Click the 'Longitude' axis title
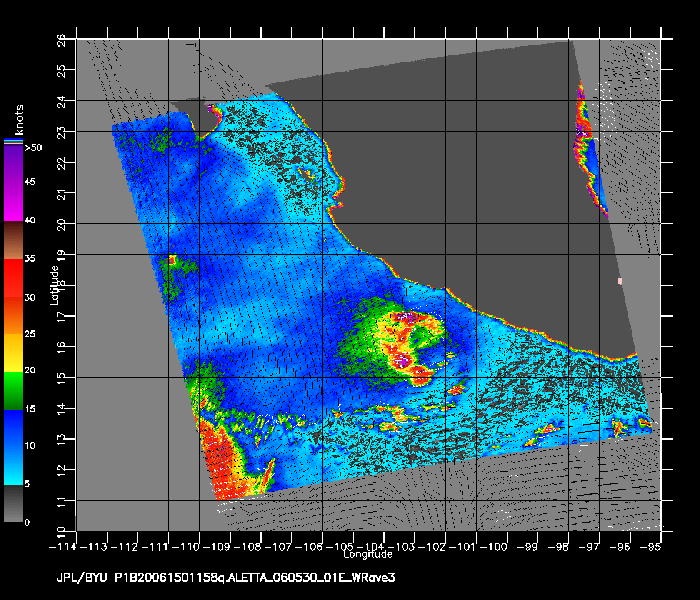This screenshot has width=700, height=600. [368, 554]
